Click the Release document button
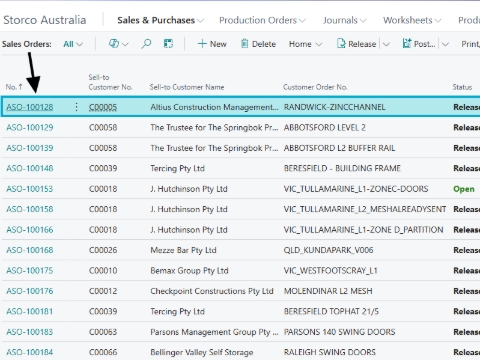The width and height of the screenshot is (480, 360). (x=356, y=44)
